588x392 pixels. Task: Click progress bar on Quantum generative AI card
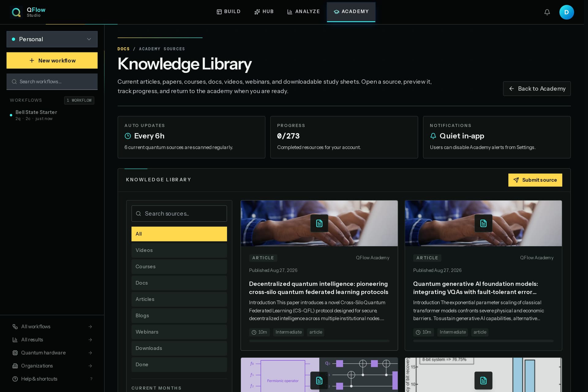click(483, 341)
